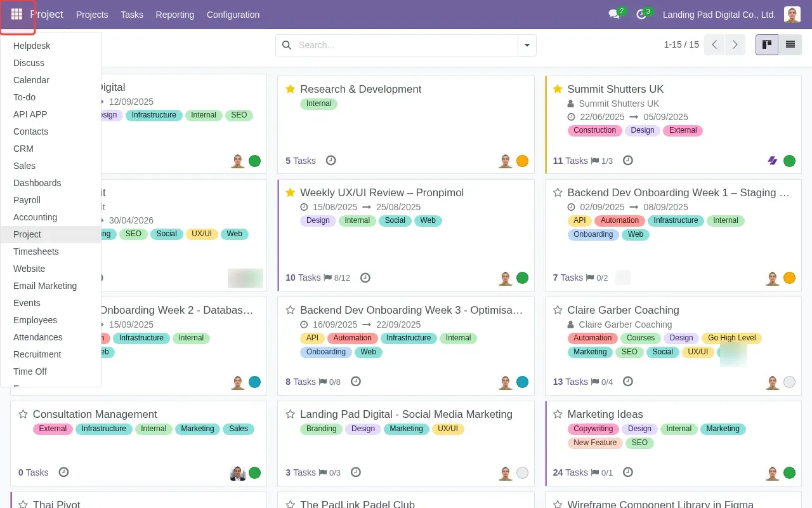Image resolution: width=812 pixels, height=508 pixels.
Task: Click milestone flag on Summit Shutters UK card
Action: click(x=595, y=161)
